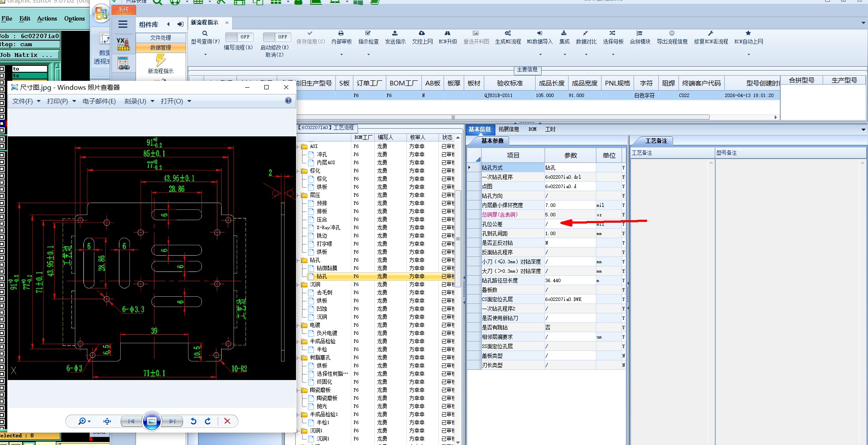Go to previous image in photo viewer

pos(131,421)
